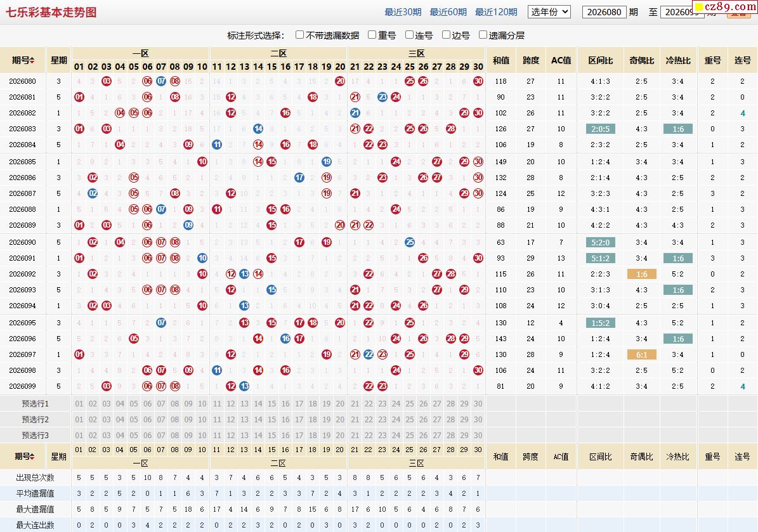The height and width of the screenshot is (532, 758).
Task: Click blue ball 07 in row 2026080
Action: click(x=162, y=81)
